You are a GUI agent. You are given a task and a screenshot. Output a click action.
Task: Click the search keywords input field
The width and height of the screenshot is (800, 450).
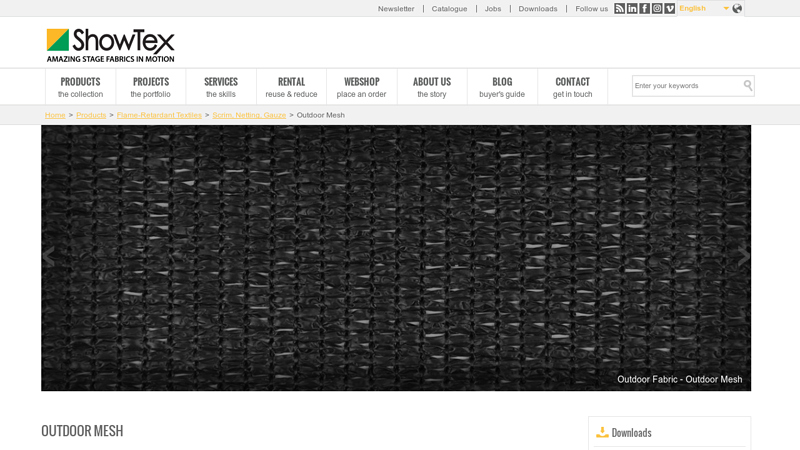coord(686,86)
